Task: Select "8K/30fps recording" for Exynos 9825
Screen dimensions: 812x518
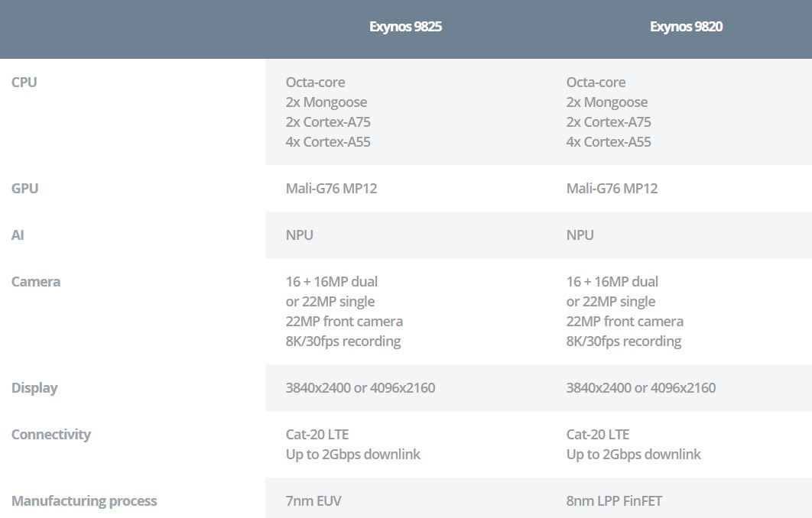Action: [343, 342]
